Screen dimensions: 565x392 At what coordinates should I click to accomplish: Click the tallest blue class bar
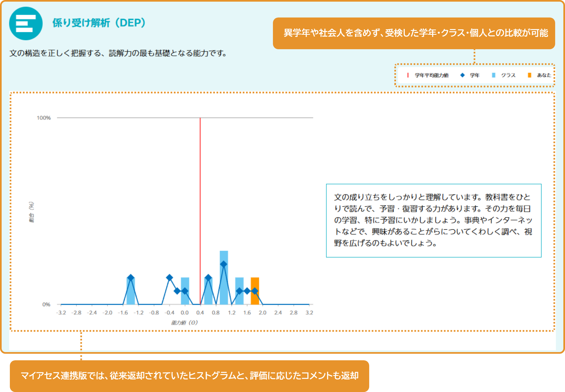224,277
